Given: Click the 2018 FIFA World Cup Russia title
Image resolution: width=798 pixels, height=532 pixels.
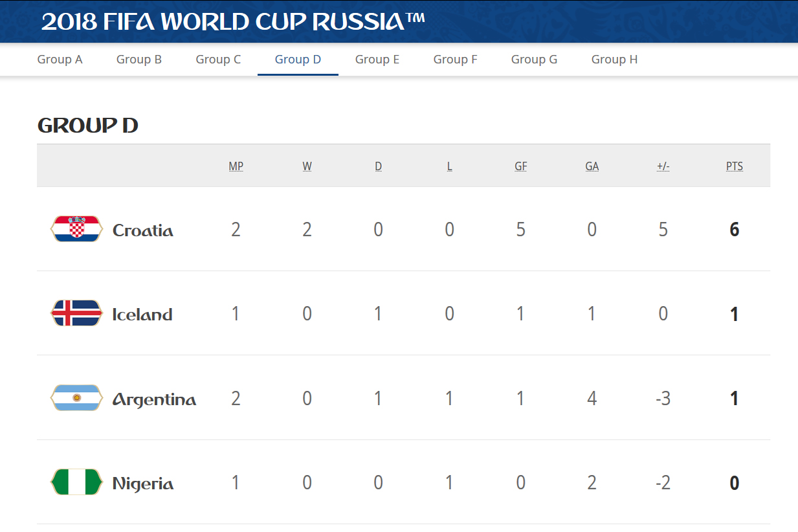Looking at the screenshot, I should tap(233, 22).
